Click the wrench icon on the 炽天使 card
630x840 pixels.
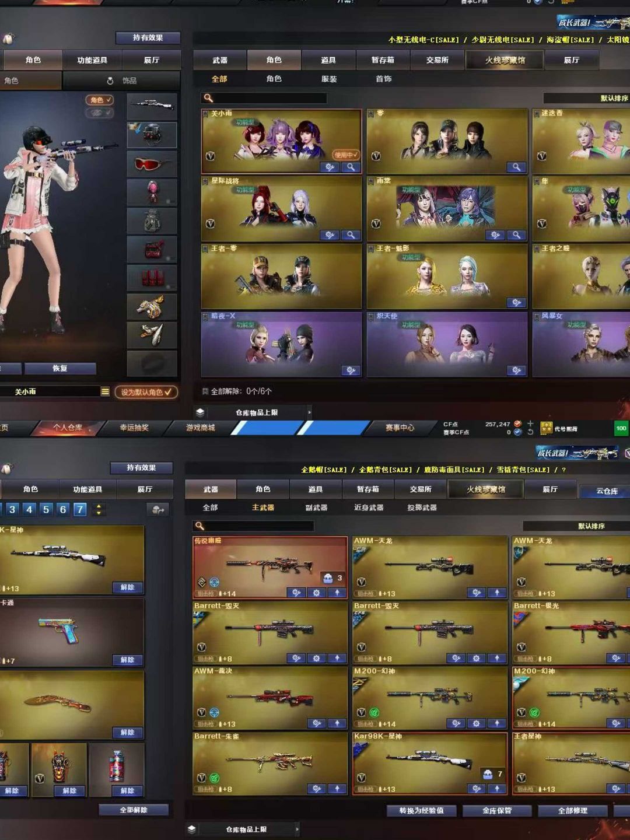click(x=516, y=370)
